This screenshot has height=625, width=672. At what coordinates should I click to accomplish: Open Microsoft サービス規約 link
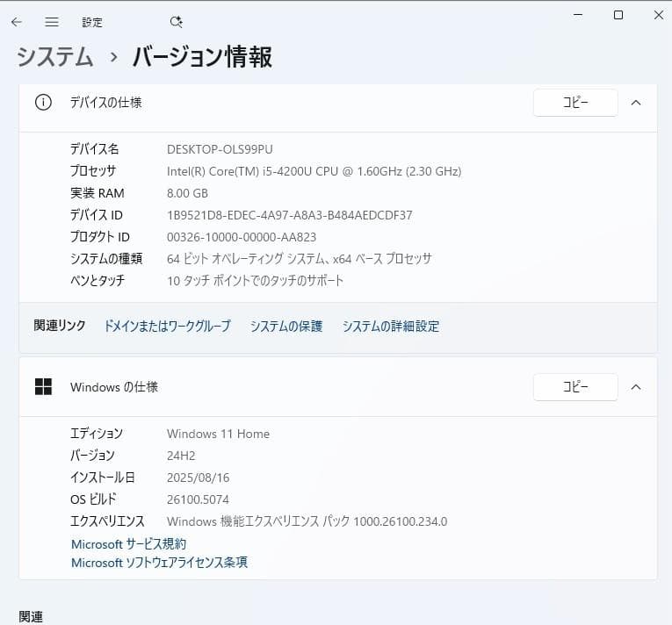128,544
